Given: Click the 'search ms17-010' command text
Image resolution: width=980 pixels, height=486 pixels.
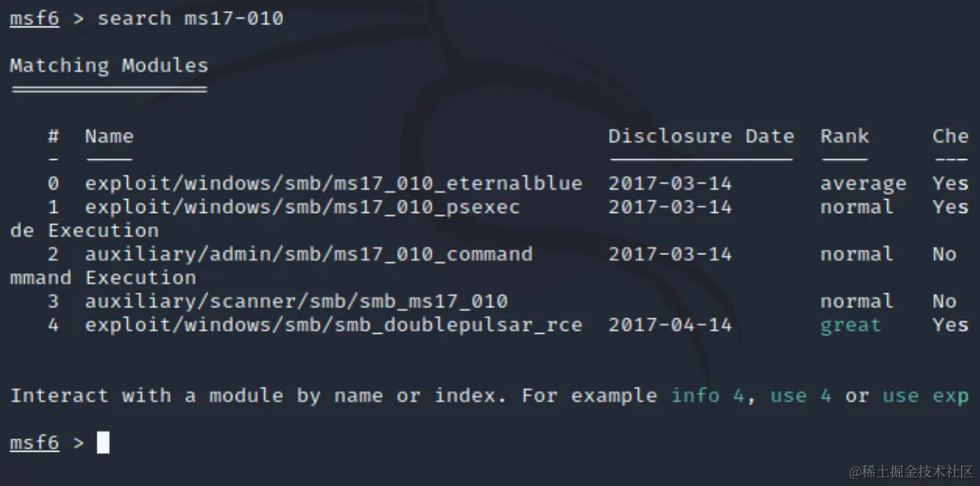Looking at the screenshot, I should click(x=189, y=18).
